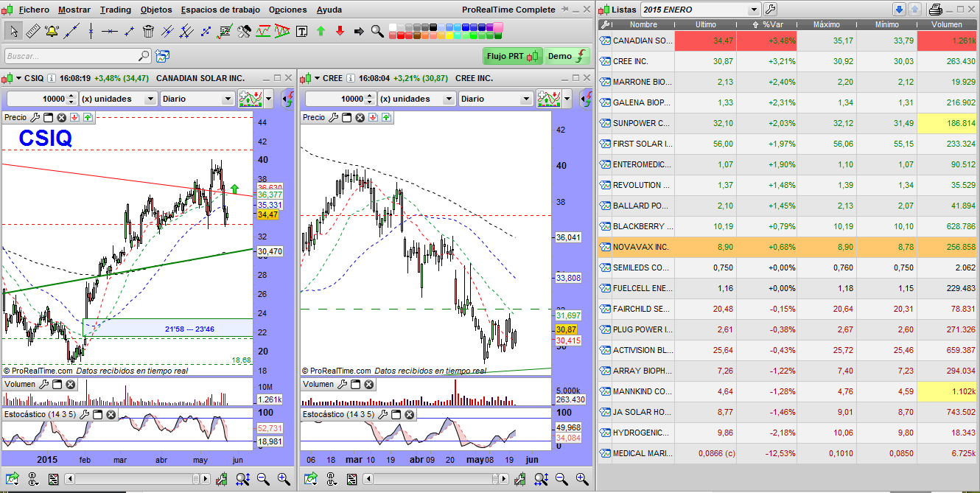The height and width of the screenshot is (493, 980).
Task: Click the export icon under CSIQ chart
Action: (x=13, y=480)
